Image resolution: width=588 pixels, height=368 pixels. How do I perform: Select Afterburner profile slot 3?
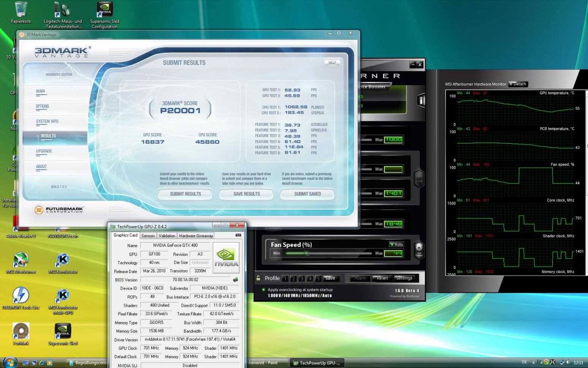[x=302, y=278]
